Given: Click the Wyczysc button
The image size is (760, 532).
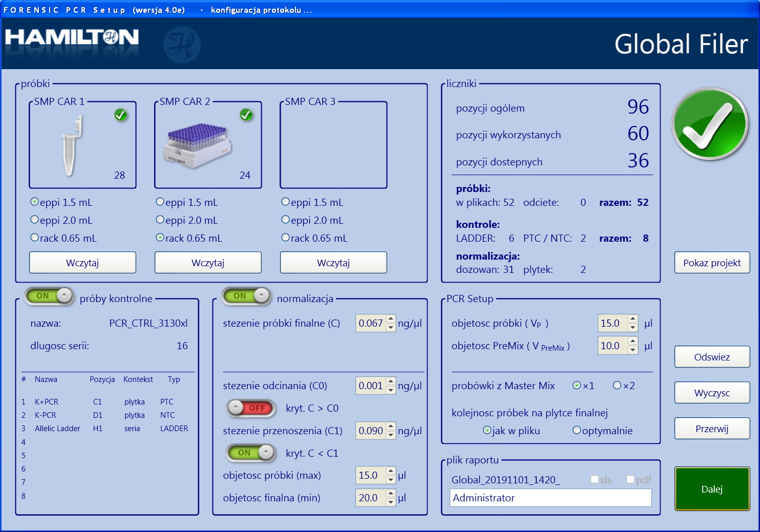Looking at the screenshot, I should 712,393.
